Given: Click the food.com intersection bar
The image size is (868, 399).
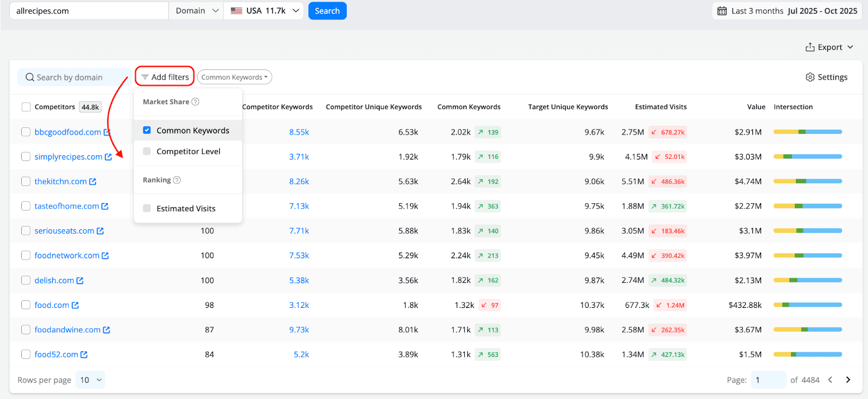Looking at the screenshot, I should 808,305.
